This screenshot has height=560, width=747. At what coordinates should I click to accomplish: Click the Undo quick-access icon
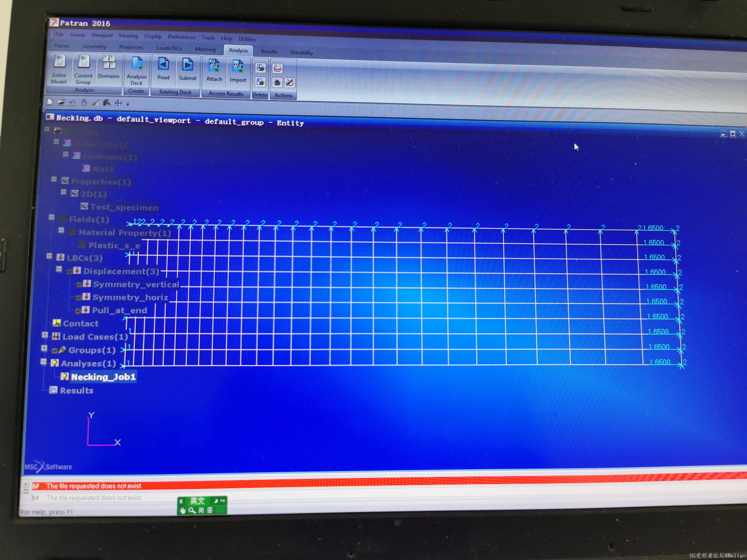coord(73,102)
